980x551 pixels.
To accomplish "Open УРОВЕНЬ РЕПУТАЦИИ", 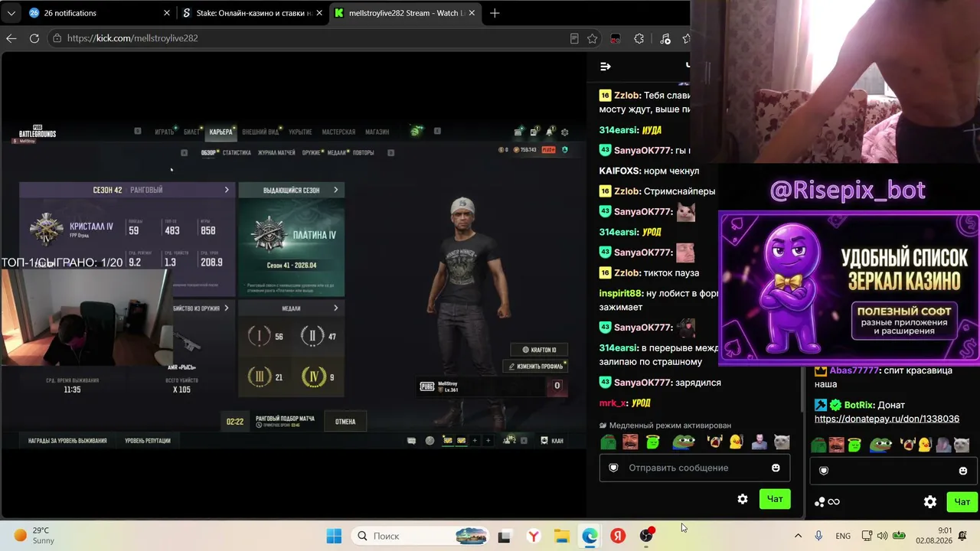I will pyautogui.click(x=148, y=441).
